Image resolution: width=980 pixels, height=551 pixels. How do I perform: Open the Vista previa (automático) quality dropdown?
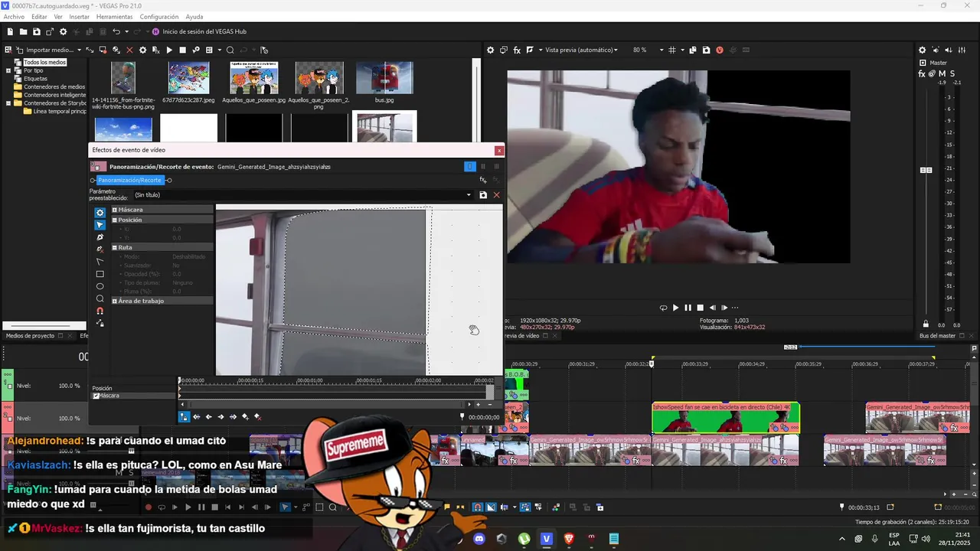click(x=581, y=50)
